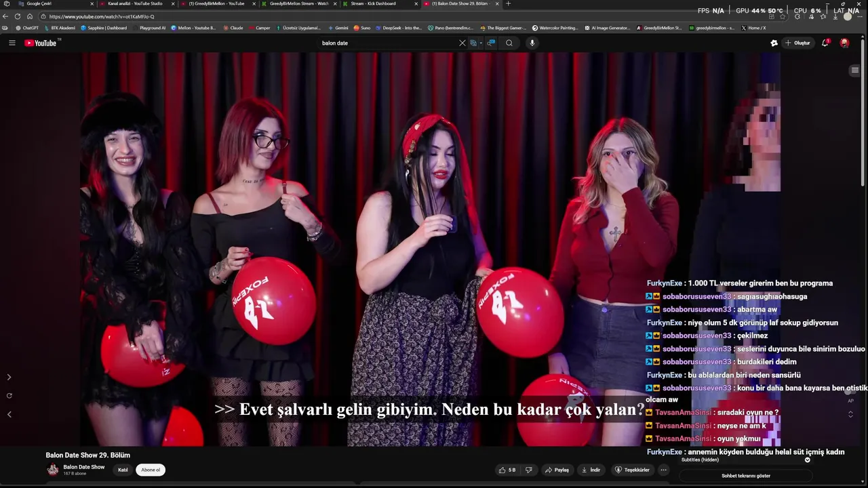This screenshot has height=488, width=868.
Task: Open AI Image Generator bookmark
Action: pyautogui.click(x=607, y=28)
